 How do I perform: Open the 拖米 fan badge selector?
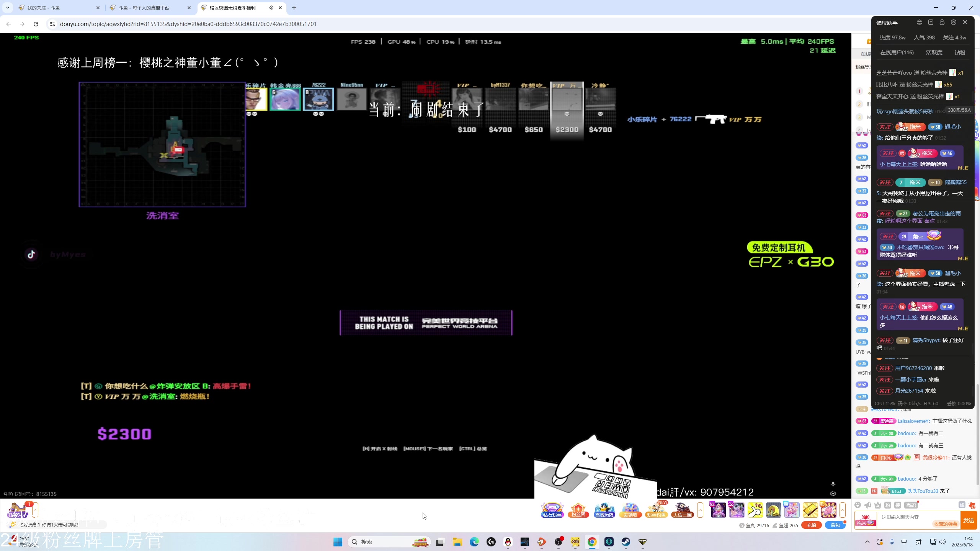point(865,520)
